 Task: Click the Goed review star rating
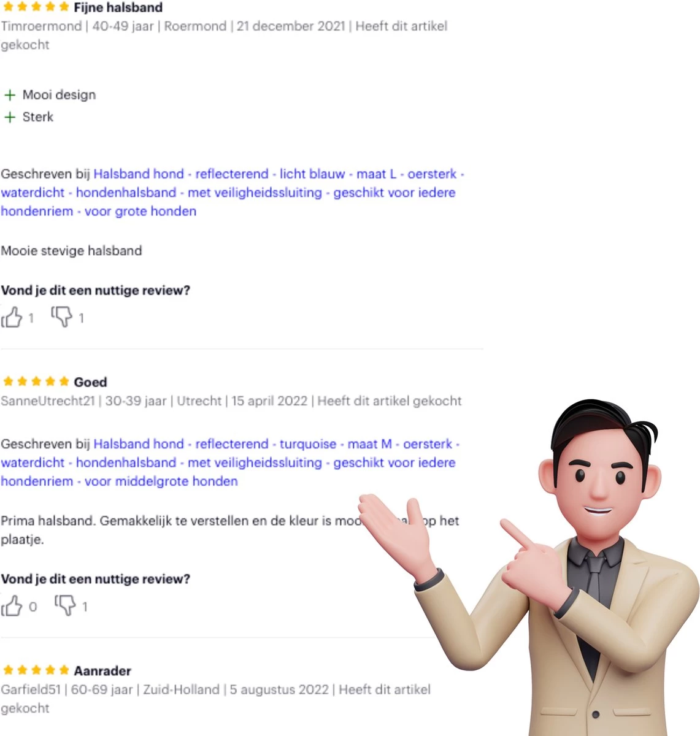36,381
